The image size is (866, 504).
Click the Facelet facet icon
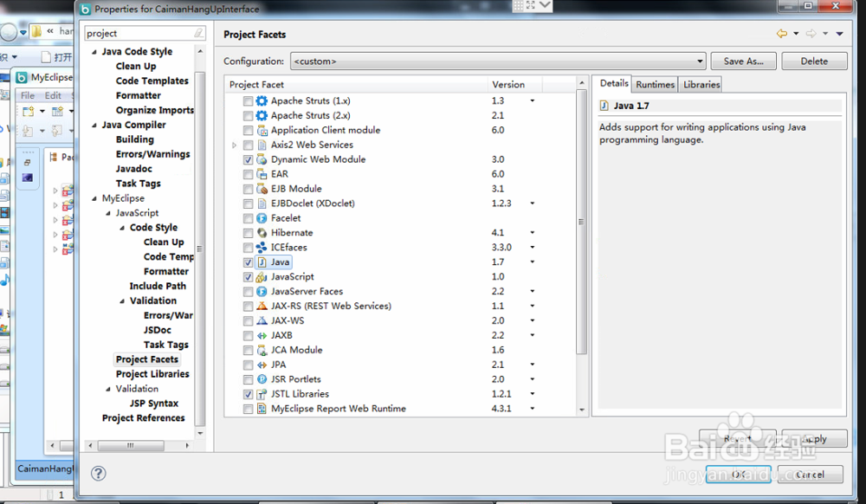(262, 218)
